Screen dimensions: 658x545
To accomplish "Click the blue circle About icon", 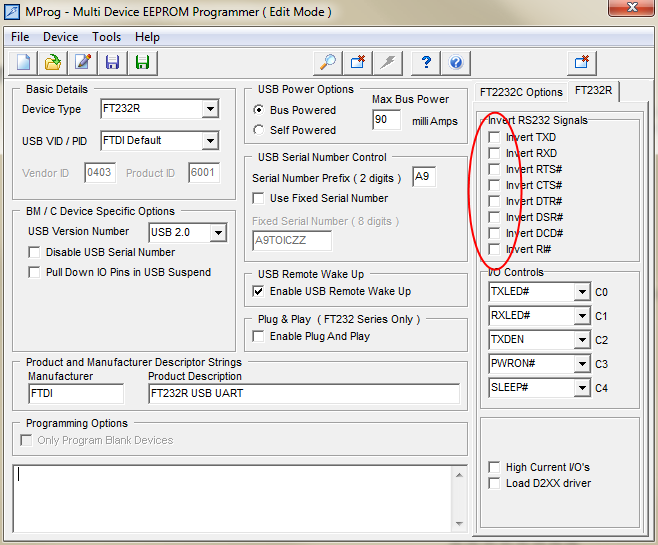I will click(x=456, y=63).
